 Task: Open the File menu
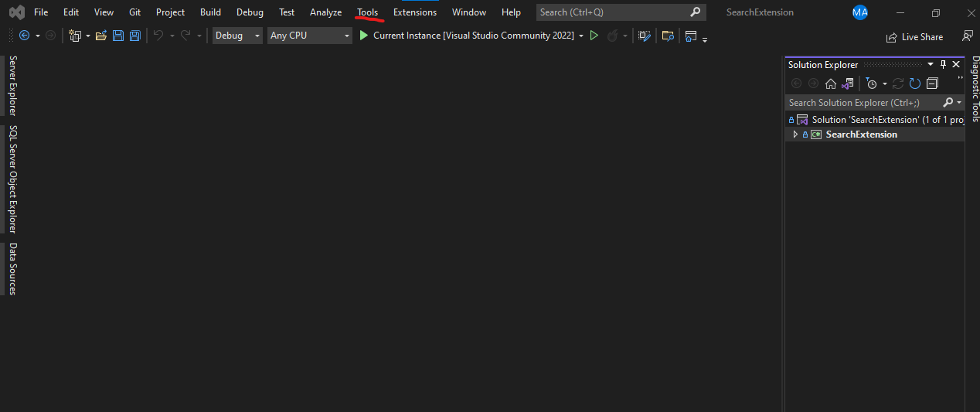click(x=41, y=12)
